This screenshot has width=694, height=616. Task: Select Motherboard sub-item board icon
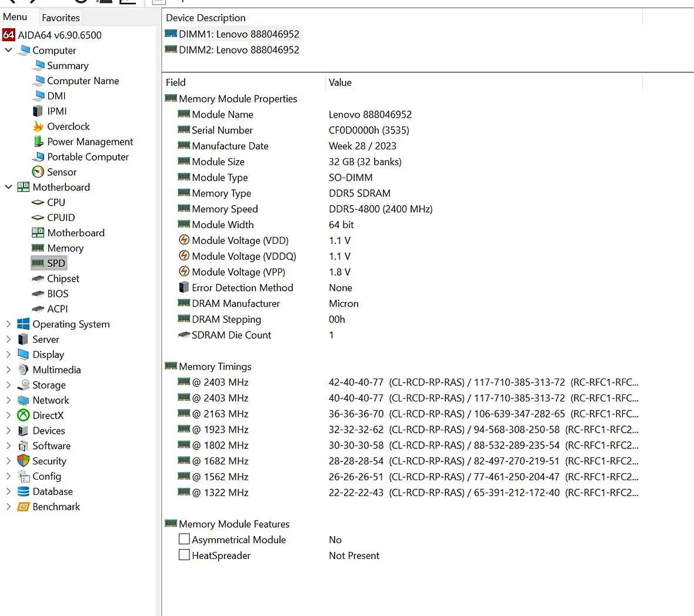pos(38,233)
